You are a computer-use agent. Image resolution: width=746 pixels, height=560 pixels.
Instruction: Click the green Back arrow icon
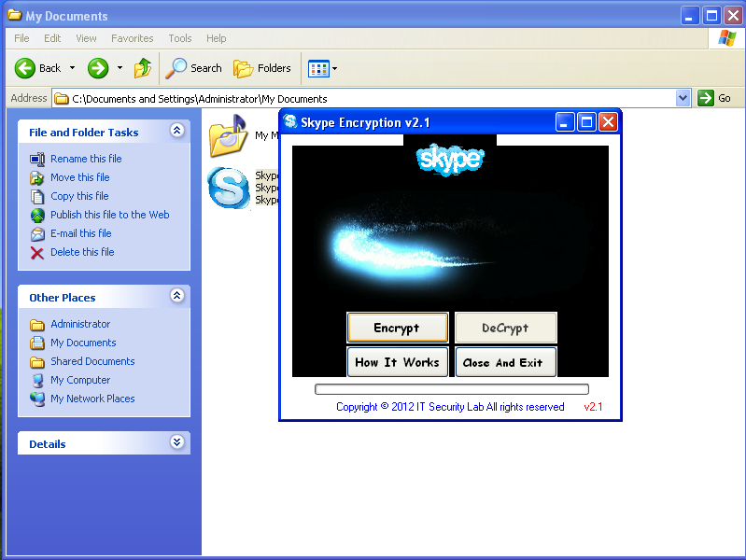[x=24, y=68]
